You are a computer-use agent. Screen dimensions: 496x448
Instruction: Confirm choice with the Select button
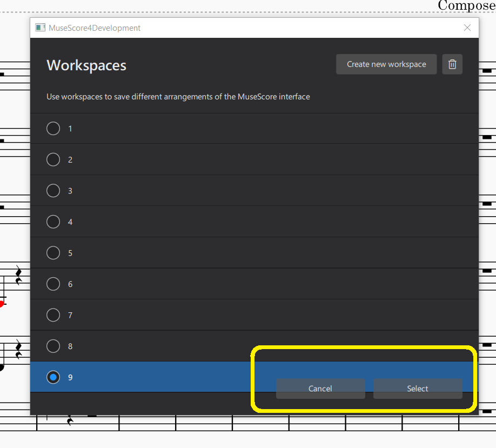417,389
